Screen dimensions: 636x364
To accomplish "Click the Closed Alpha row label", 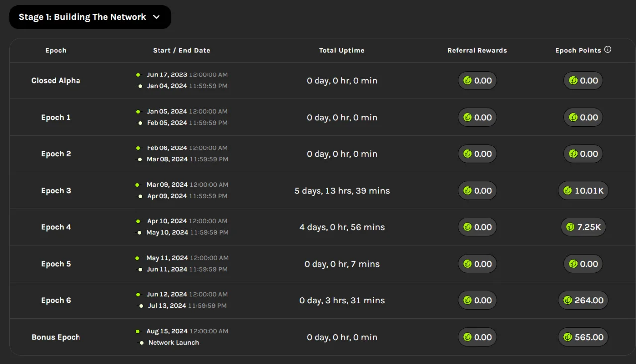I will [56, 81].
